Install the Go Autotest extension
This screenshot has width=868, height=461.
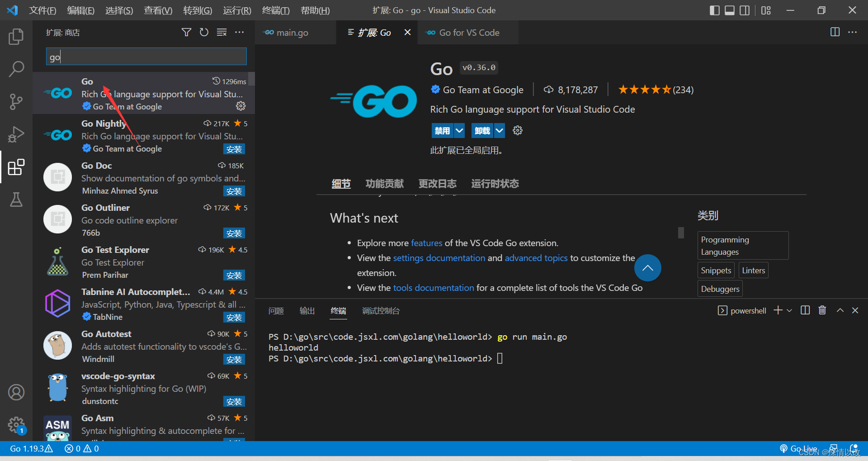tap(234, 359)
